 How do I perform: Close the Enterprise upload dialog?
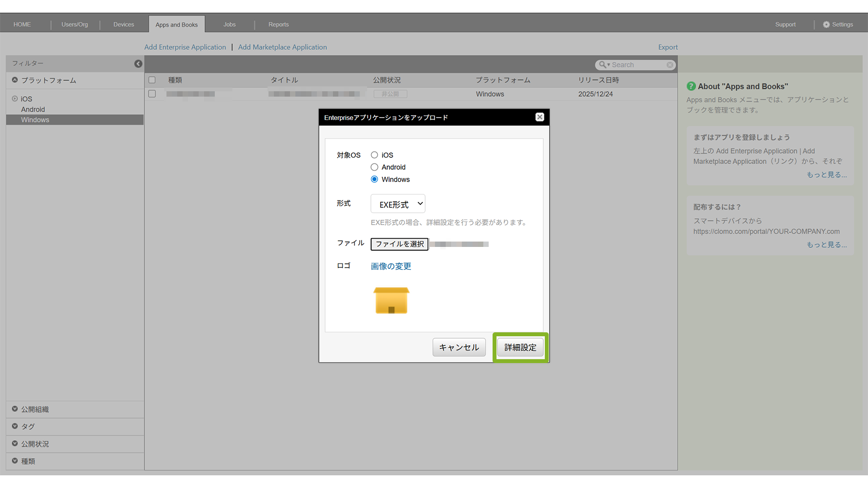(x=539, y=117)
